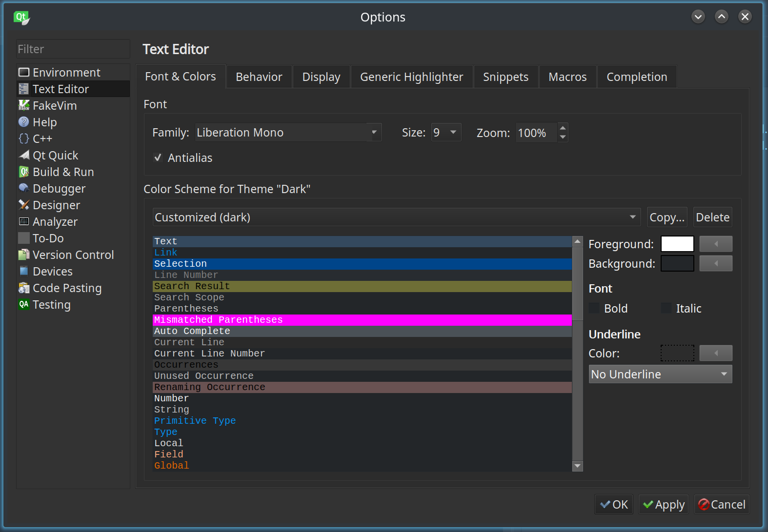Image resolution: width=768 pixels, height=532 pixels.
Task: Click the Apply button
Action: click(664, 505)
